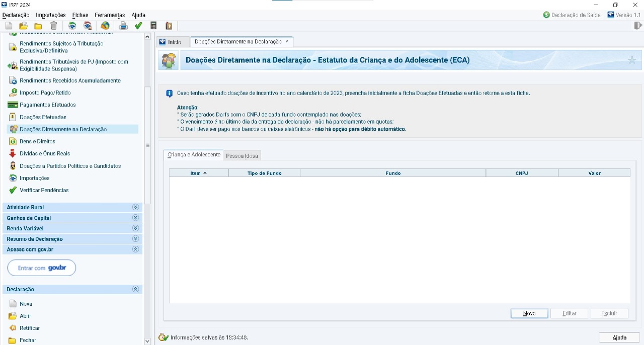
Task: Expand the Atividade Rural section
Action: [x=135, y=207]
